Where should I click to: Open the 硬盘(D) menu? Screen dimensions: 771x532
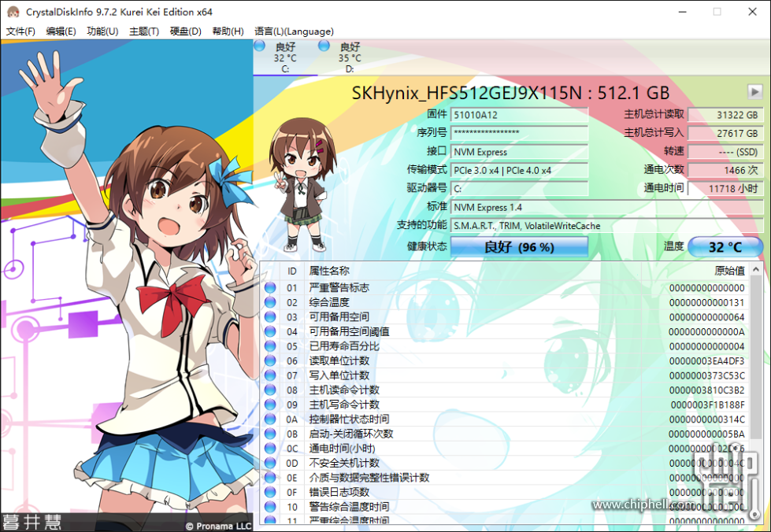click(x=184, y=31)
